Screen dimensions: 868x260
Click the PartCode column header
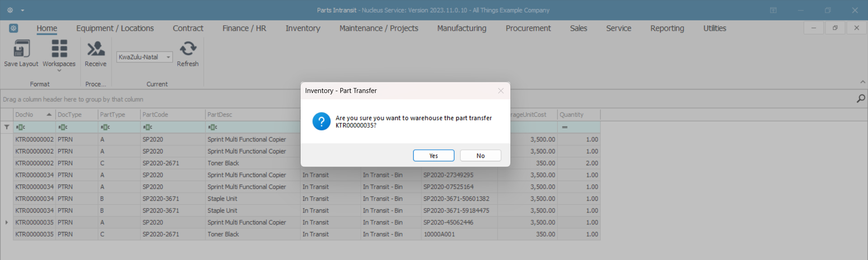click(173, 115)
